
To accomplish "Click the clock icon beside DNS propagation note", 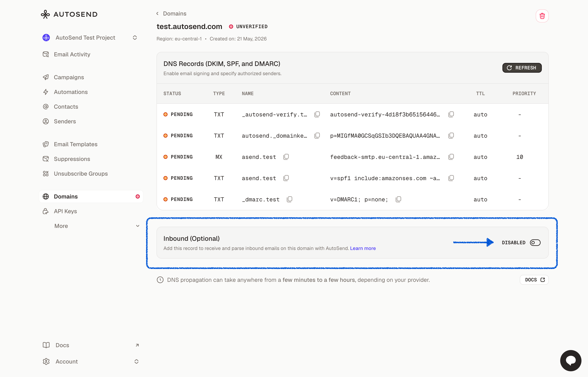I will point(160,280).
